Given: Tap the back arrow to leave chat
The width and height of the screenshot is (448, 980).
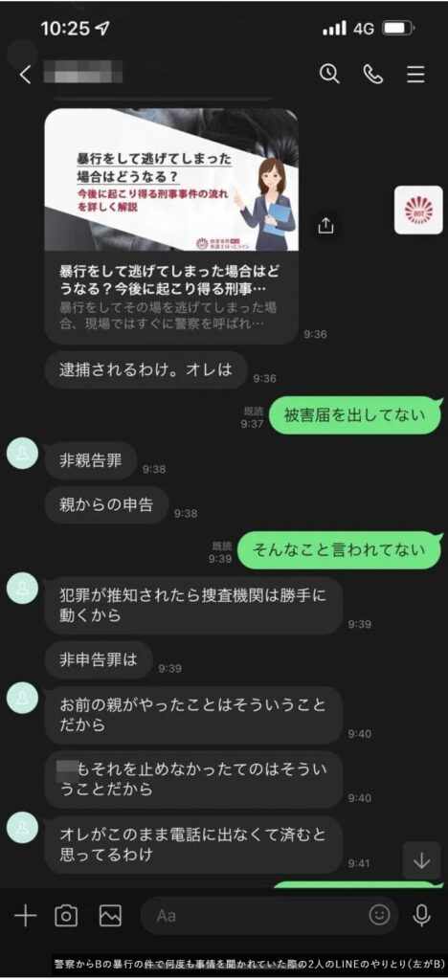Looking at the screenshot, I should [x=25, y=75].
